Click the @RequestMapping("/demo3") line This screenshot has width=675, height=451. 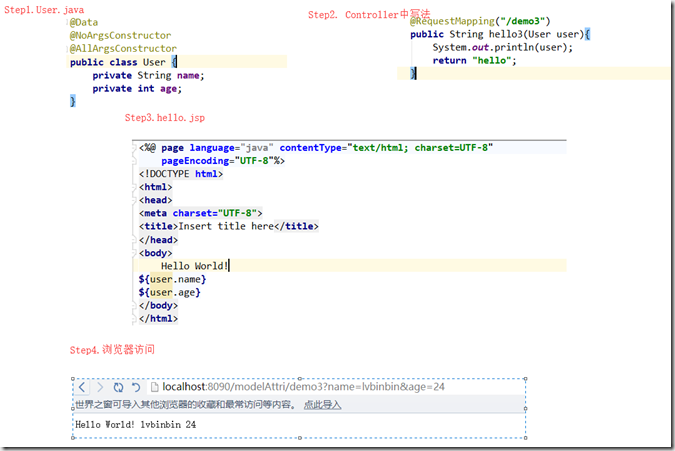click(480, 21)
